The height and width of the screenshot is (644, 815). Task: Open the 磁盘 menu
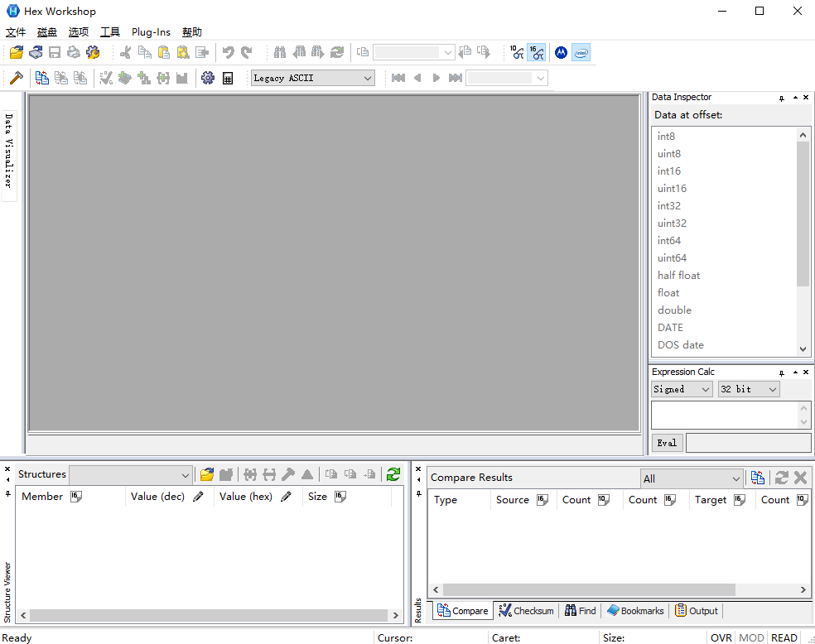click(x=46, y=32)
